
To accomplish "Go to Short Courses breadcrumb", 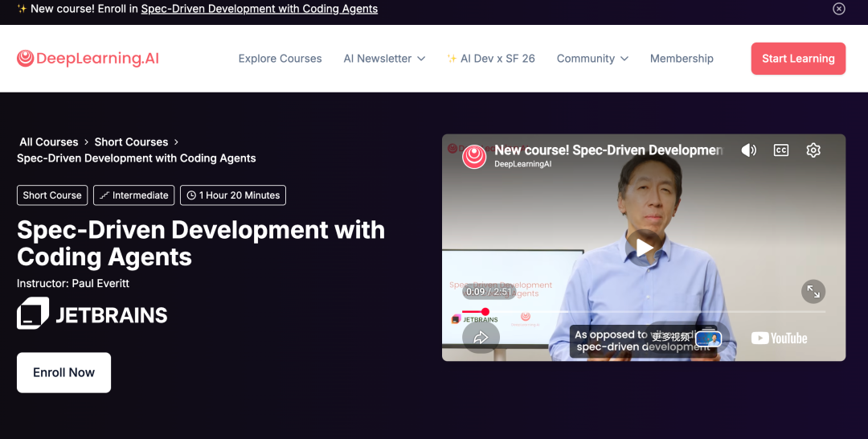I will tap(131, 142).
